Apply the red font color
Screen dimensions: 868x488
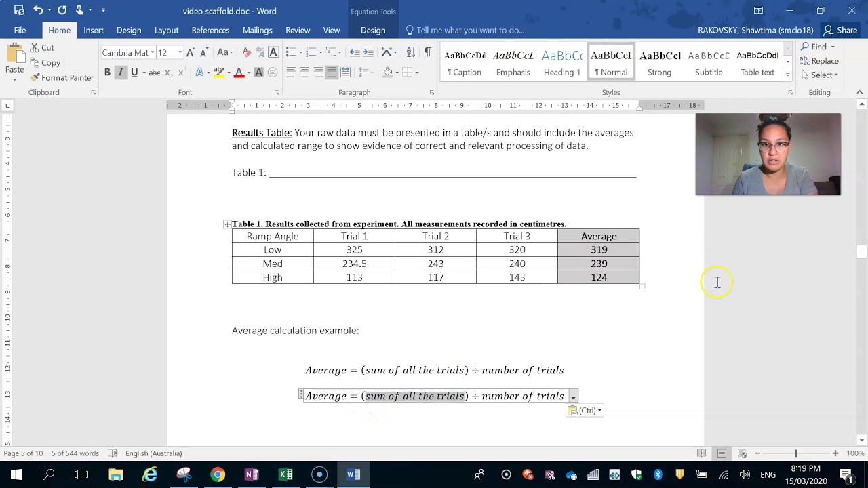pyautogui.click(x=239, y=73)
